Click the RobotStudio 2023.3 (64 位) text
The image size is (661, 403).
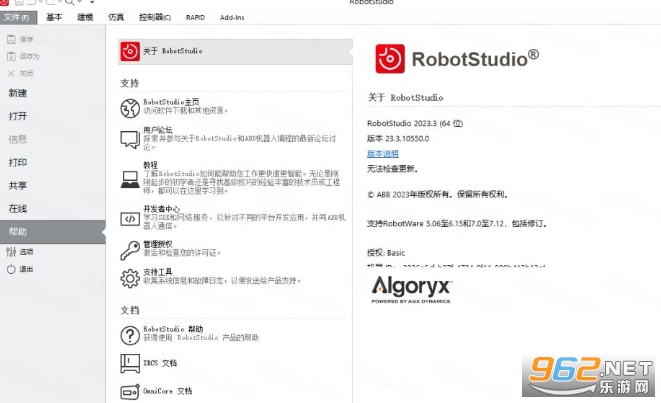[415, 123]
